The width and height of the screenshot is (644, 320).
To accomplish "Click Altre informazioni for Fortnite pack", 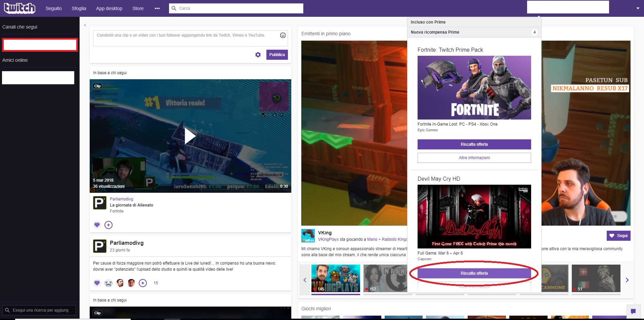I will [x=474, y=158].
